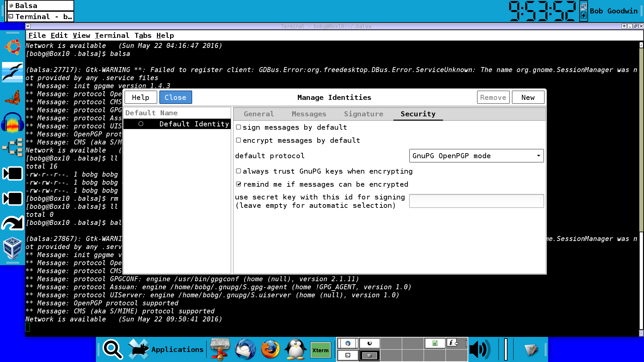The width and height of the screenshot is (644, 362).
Task: Click the terminal vertical scrollbar
Action: pos(641,189)
